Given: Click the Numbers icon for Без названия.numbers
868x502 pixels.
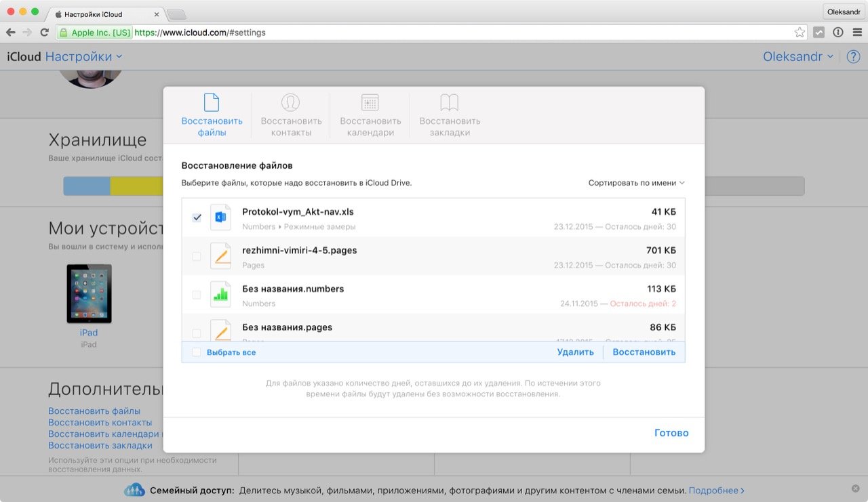Looking at the screenshot, I should (x=220, y=295).
